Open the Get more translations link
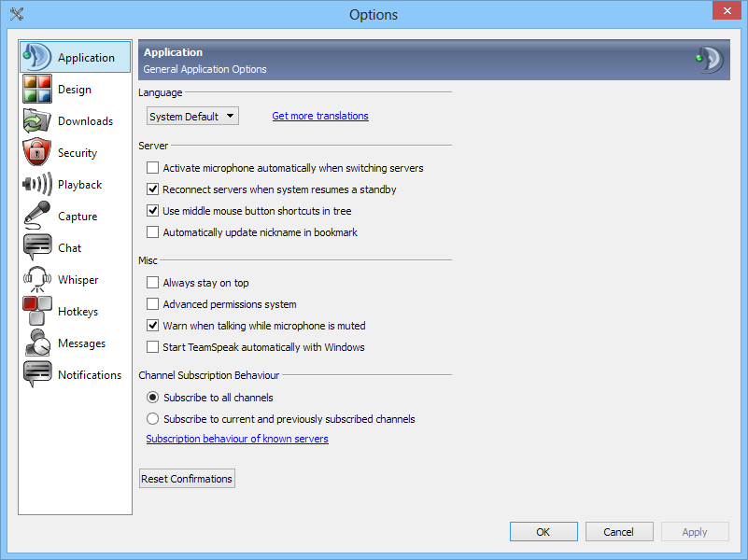The image size is (748, 560). click(320, 116)
